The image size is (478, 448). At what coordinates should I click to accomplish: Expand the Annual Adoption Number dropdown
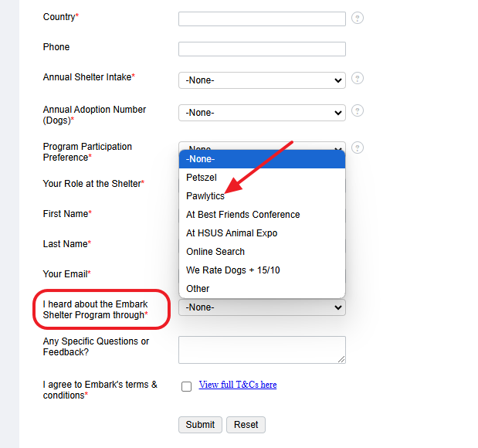[x=262, y=113]
